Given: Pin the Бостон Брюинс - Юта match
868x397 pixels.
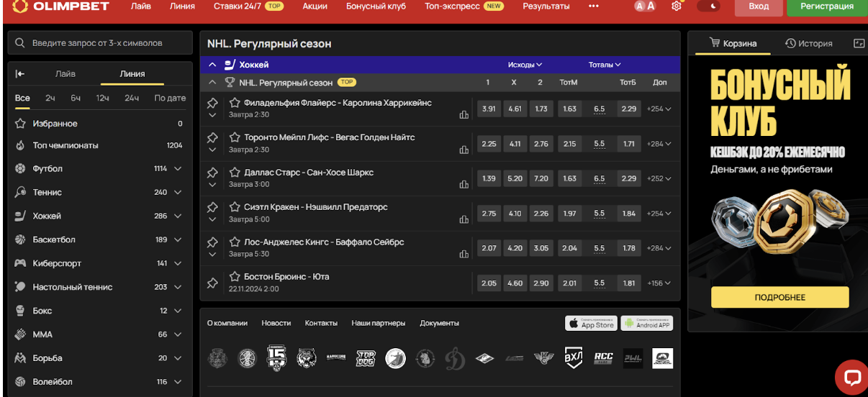Looking at the screenshot, I should click(x=212, y=283).
